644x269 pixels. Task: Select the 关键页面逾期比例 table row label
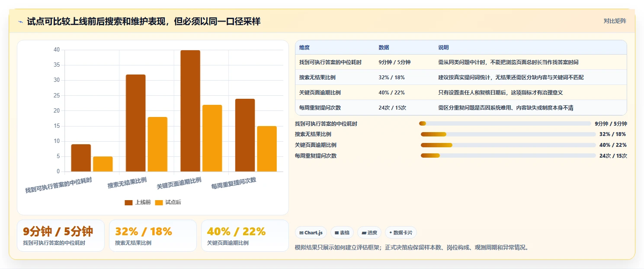coord(320,93)
